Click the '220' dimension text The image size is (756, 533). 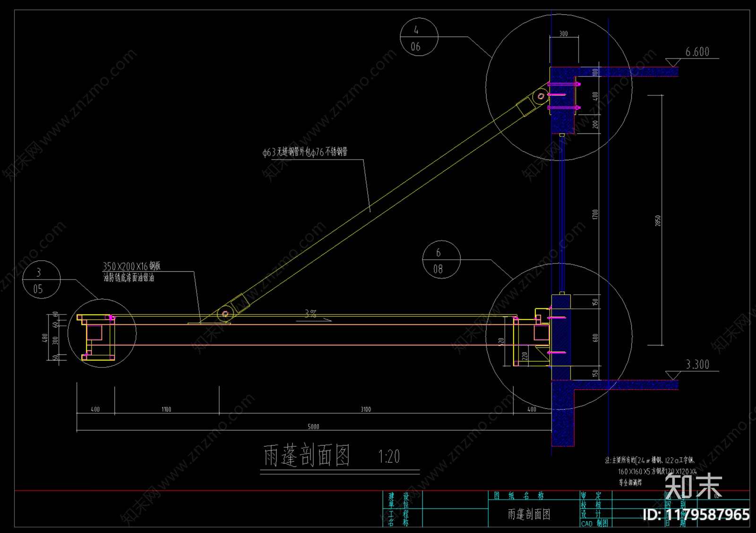tap(524, 356)
